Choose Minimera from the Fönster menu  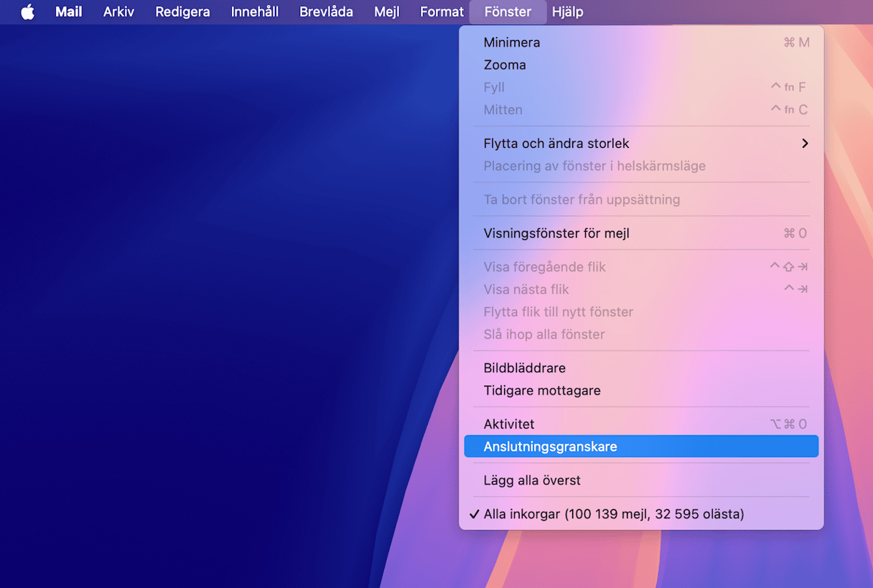(x=641, y=42)
